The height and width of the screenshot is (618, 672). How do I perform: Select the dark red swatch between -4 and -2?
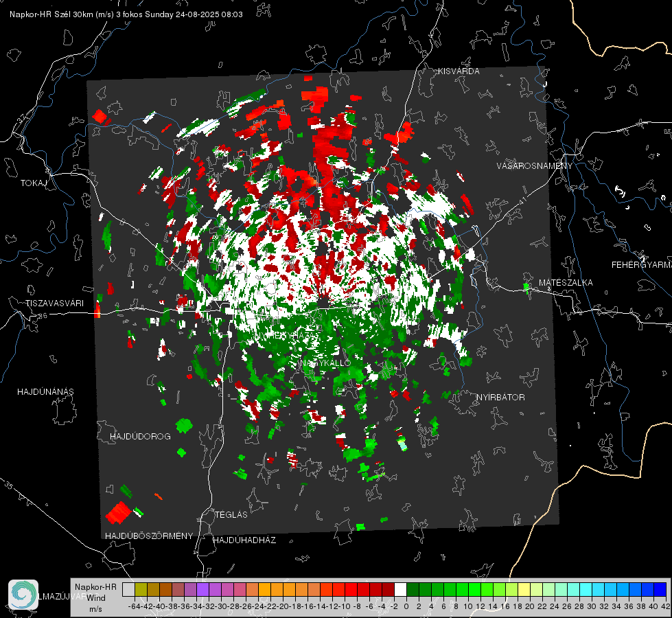(388, 590)
